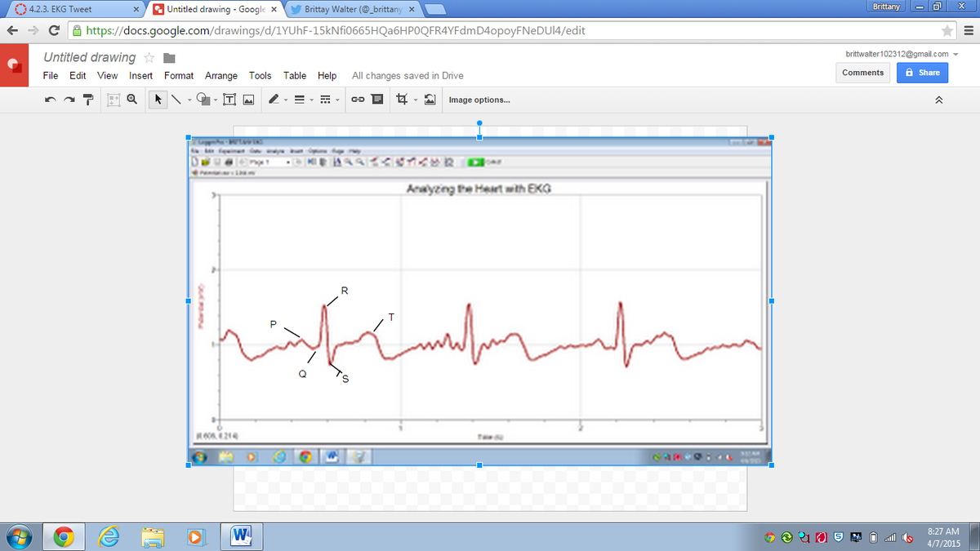Open Windows Explorer folder in taskbar
980x551 pixels.
coord(153,536)
